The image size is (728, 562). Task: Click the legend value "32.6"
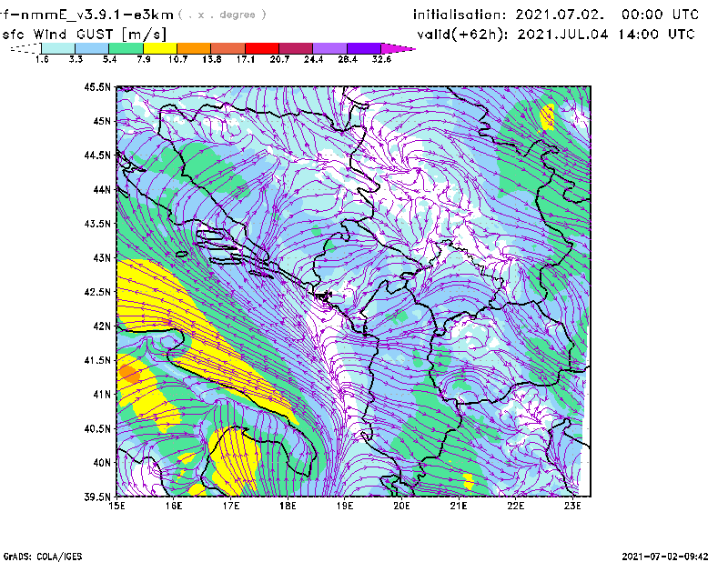[x=381, y=59]
